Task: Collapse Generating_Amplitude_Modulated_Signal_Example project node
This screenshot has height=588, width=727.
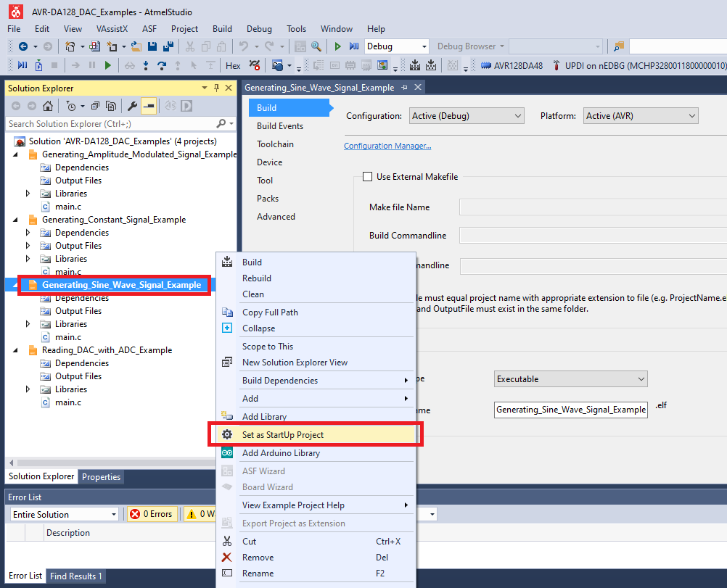Action: tap(15, 154)
